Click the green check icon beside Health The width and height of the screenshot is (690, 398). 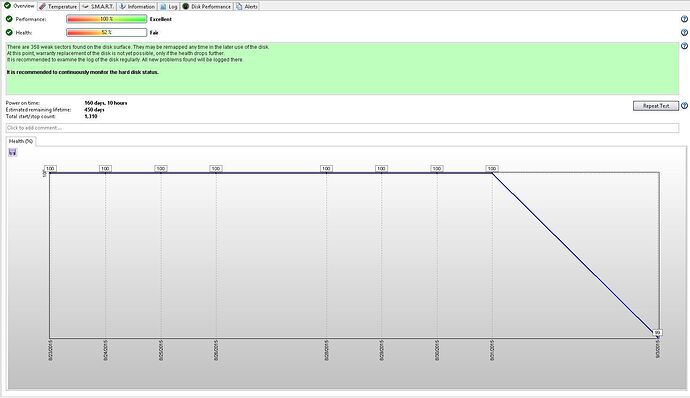pyautogui.click(x=9, y=33)
